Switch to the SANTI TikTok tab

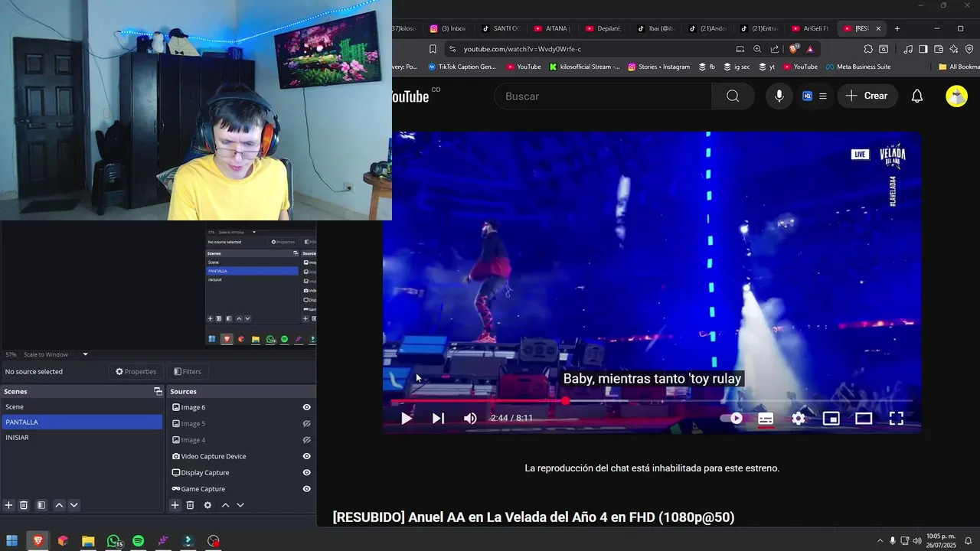point(501,28)
